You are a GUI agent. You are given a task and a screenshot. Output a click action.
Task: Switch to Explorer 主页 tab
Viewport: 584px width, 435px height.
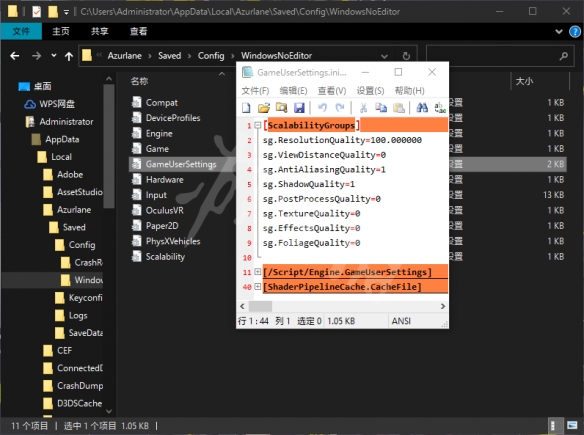(x=61, y=31)
